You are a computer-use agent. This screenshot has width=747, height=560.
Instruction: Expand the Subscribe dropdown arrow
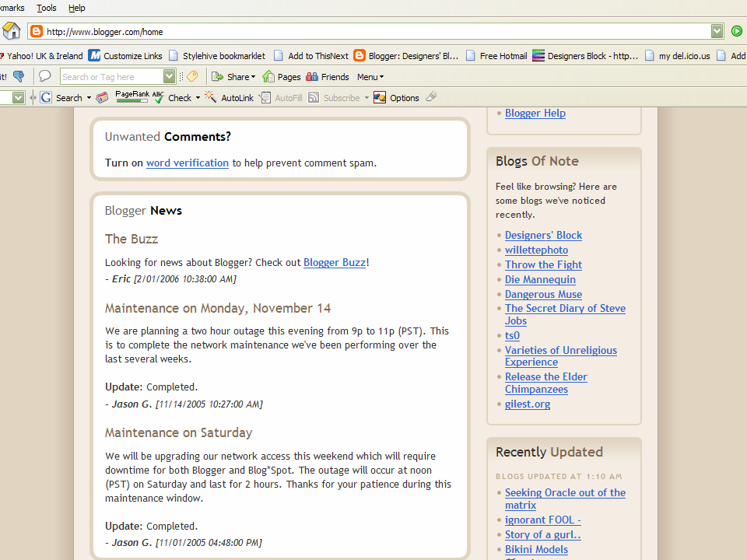tap(366, 98)
